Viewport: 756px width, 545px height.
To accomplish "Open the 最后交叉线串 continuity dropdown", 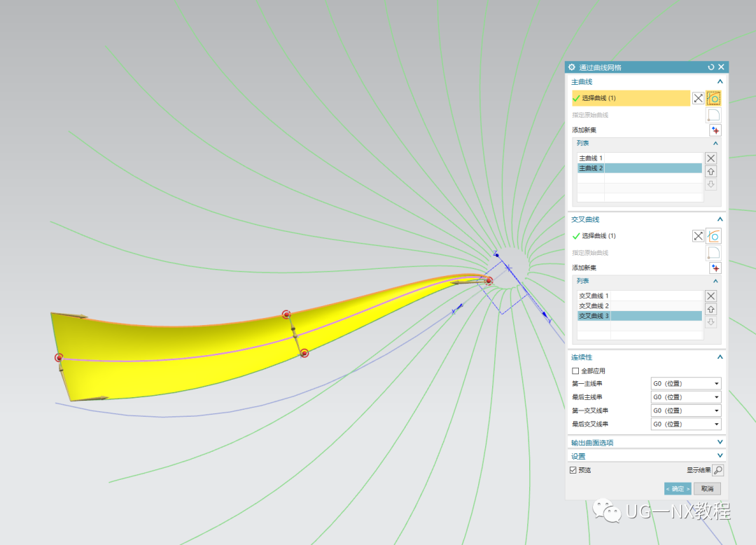I will click(x=685, y=424).
